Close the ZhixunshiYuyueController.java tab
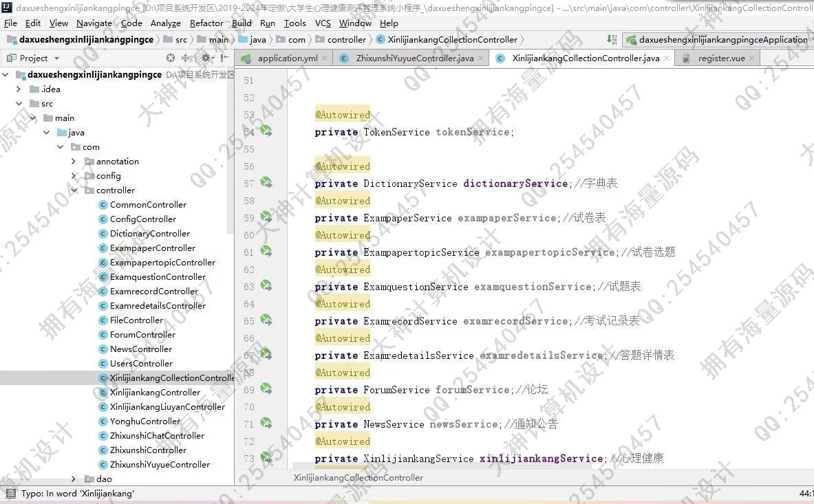This screenshot has height=504, width=814. tap(481, 58)
